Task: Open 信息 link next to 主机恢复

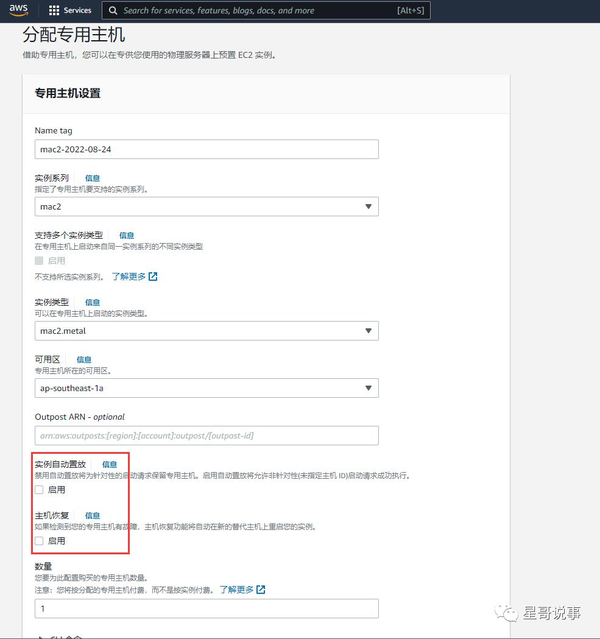Action: coord(92,516)
